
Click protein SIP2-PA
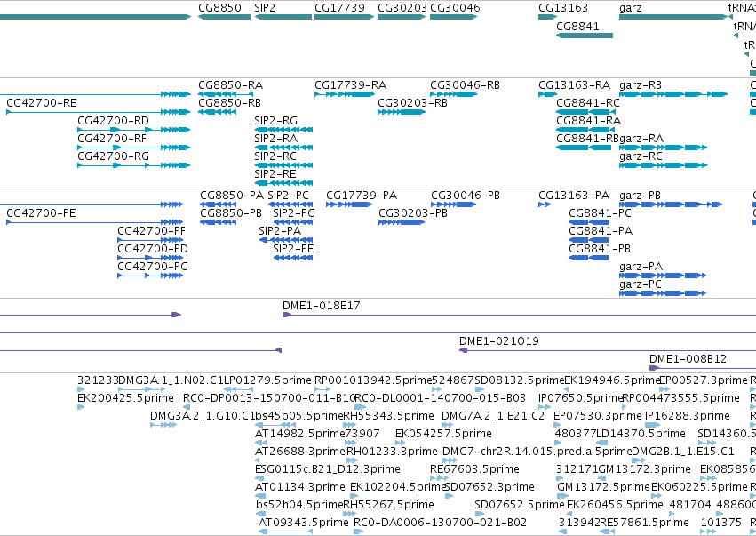click(x=286, y=240)
